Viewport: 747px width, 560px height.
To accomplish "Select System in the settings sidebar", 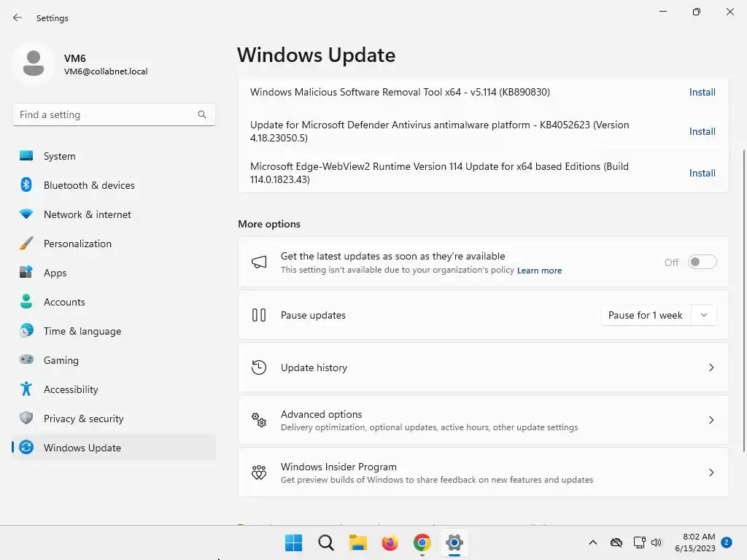I will [x=114, y=156].
